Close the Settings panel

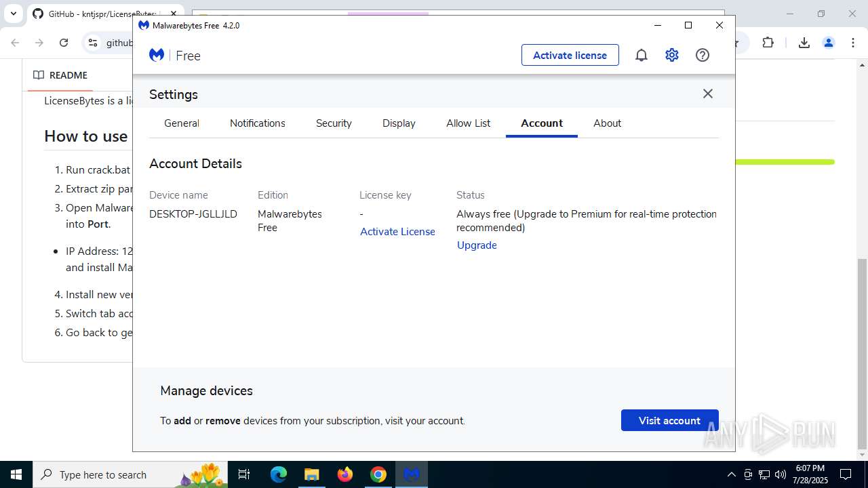708,94
